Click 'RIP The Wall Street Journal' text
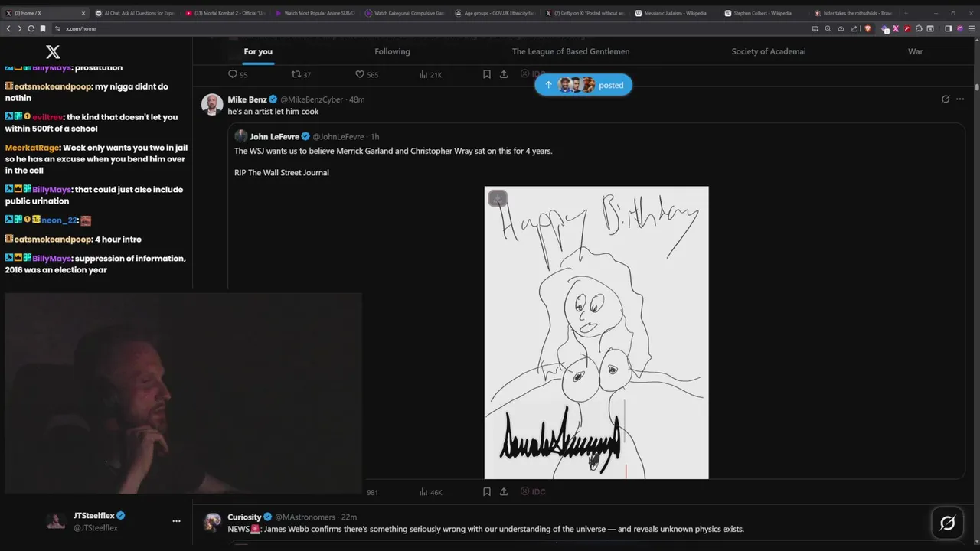 [x=282, y=173]
